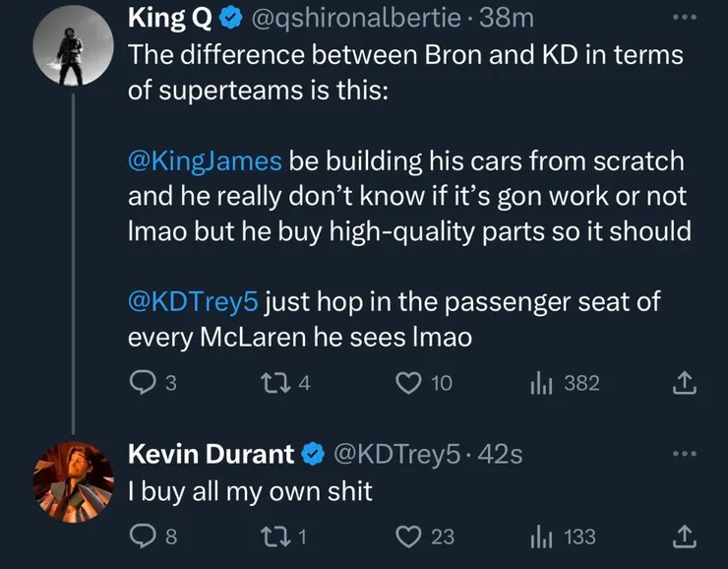
Task: Open the @KingJames mention link
Action: [x=206, y=160]
